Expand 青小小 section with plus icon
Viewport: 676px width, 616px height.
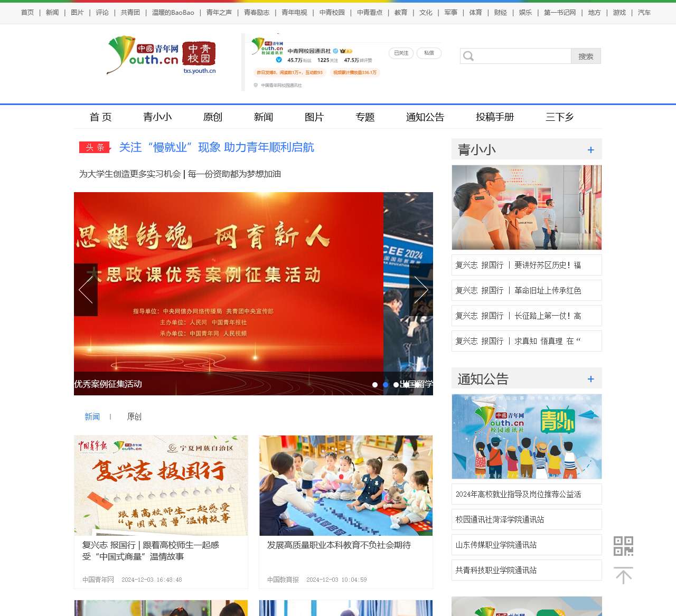(x=591, y=150)
